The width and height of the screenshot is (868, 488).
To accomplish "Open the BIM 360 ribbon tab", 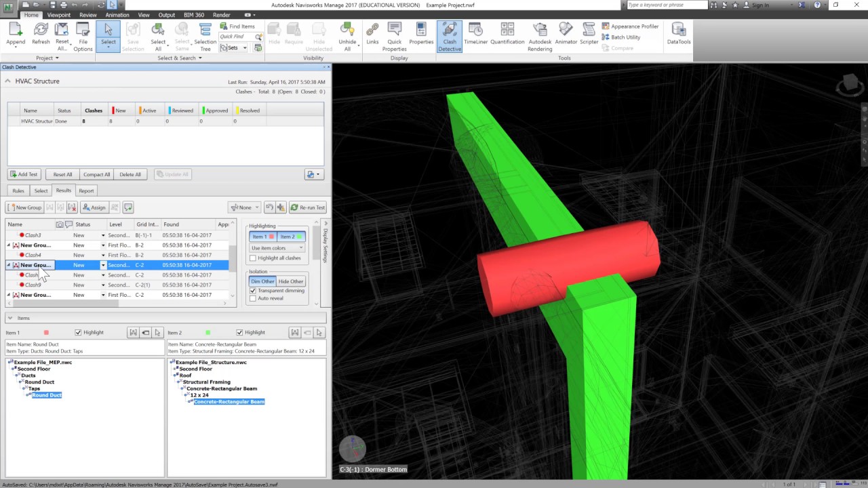I will [x=194, y=15].
